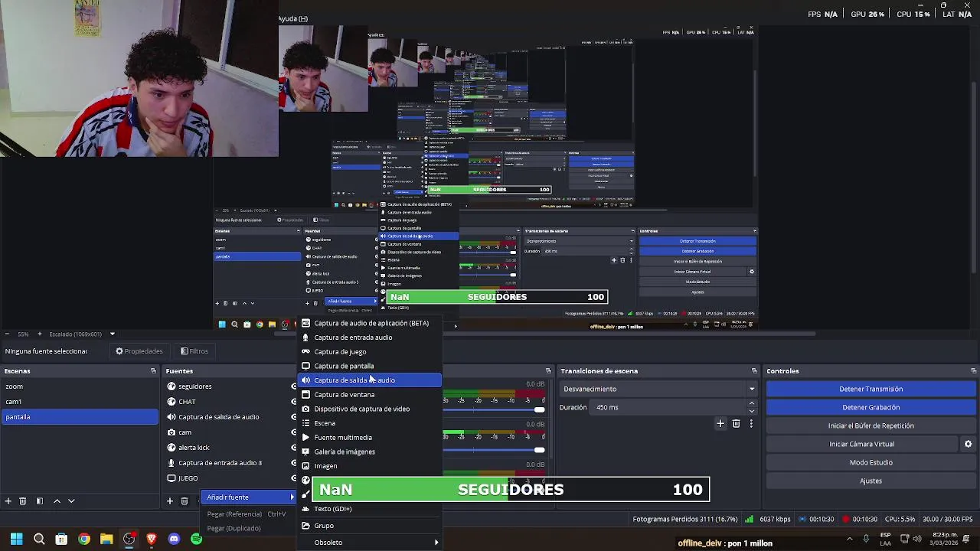The height and width of the screenshot is (551, 980).
Task: Toggle visibility of alerta kick source
Action: click(293, 448)
